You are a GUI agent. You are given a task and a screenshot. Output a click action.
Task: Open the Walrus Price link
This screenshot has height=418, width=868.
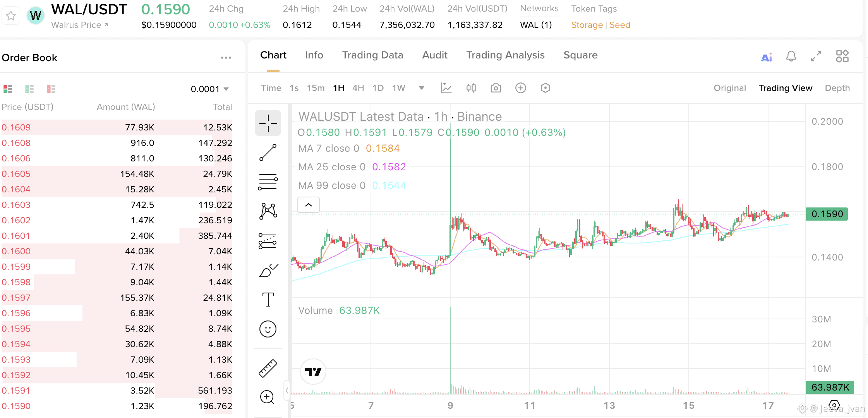[x=79, y=25]
